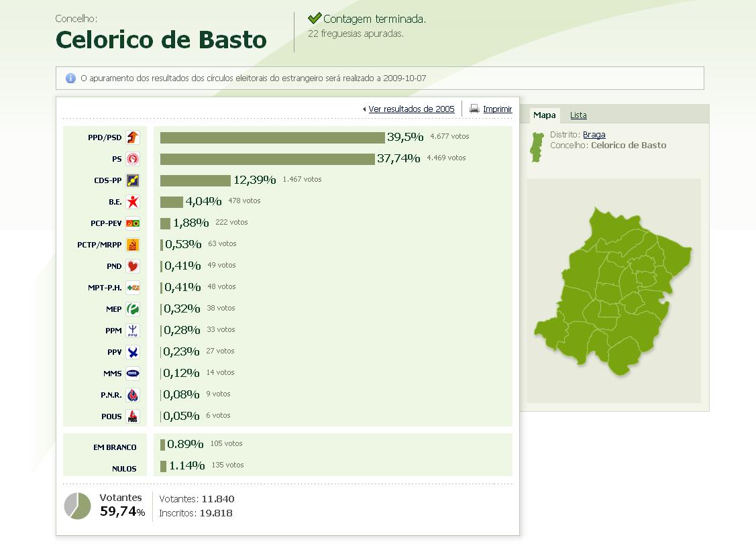Switch to the Lista tab
Screen dimensions: 756x558
578,115
